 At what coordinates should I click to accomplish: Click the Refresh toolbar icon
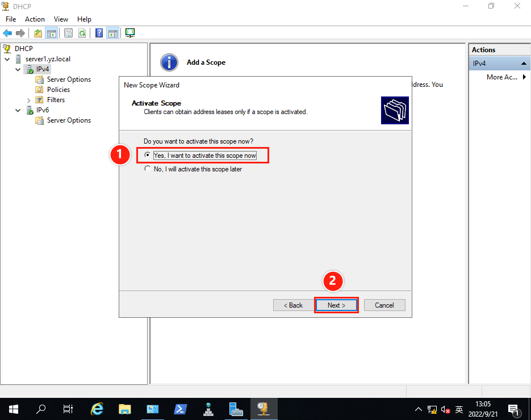click(x=82, y=33)
